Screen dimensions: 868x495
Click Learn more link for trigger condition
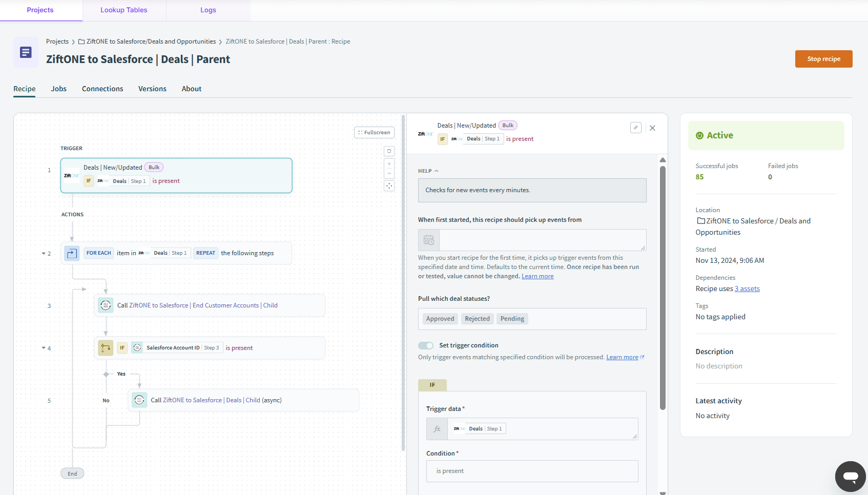625,357
